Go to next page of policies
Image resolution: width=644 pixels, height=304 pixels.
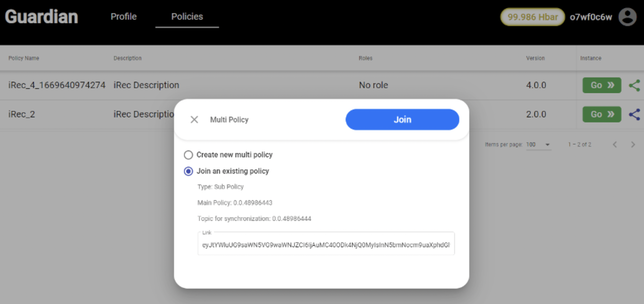coord(633,145)
